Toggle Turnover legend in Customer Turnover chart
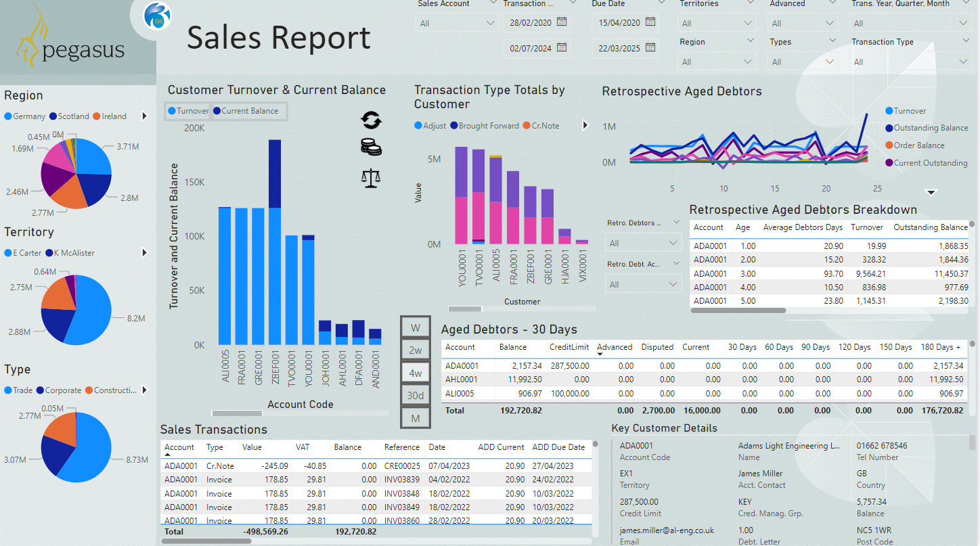 coord(188,111)
